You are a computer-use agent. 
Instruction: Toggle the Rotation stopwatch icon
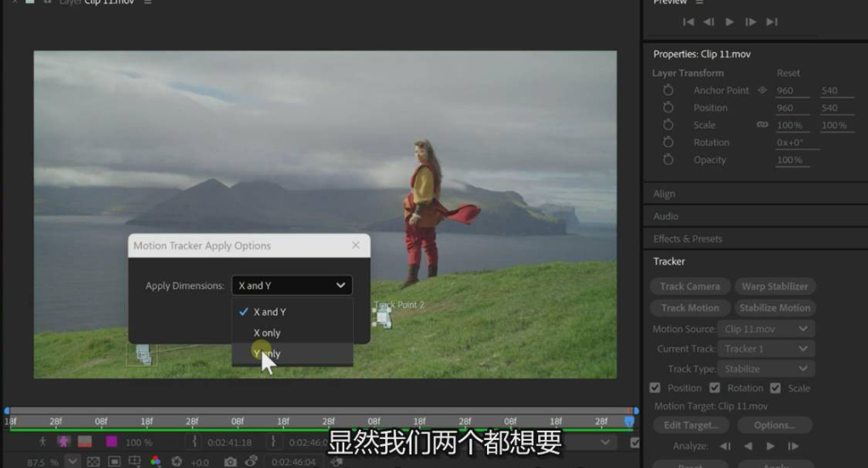[668, 143]
